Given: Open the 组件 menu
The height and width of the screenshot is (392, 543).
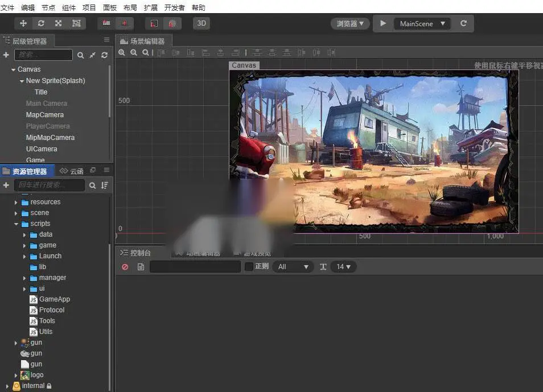Looking at the screenshot, I should (68, 7).
